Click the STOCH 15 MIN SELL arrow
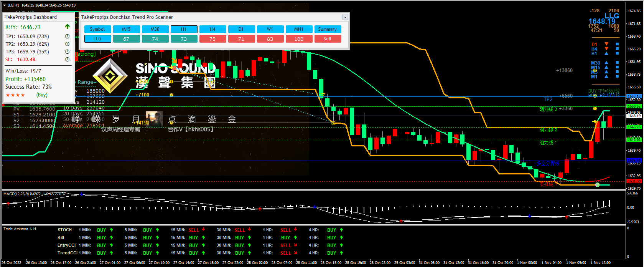644x267 pixels. (x=203, y=229)
